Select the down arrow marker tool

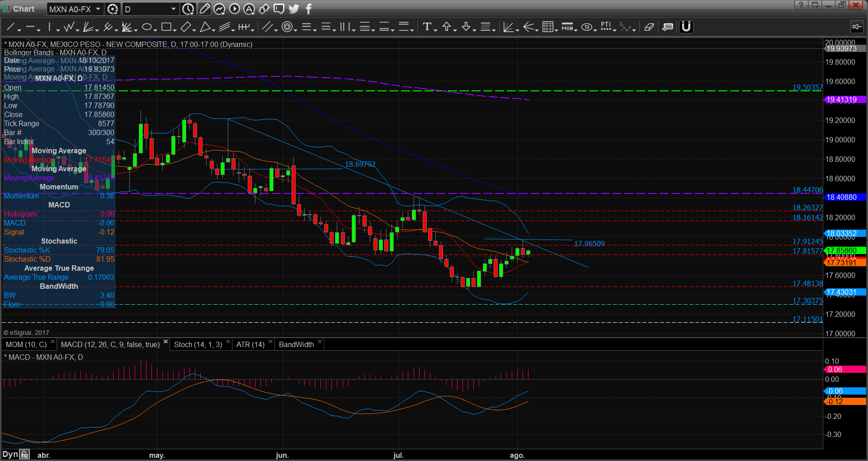click(466, 27)
